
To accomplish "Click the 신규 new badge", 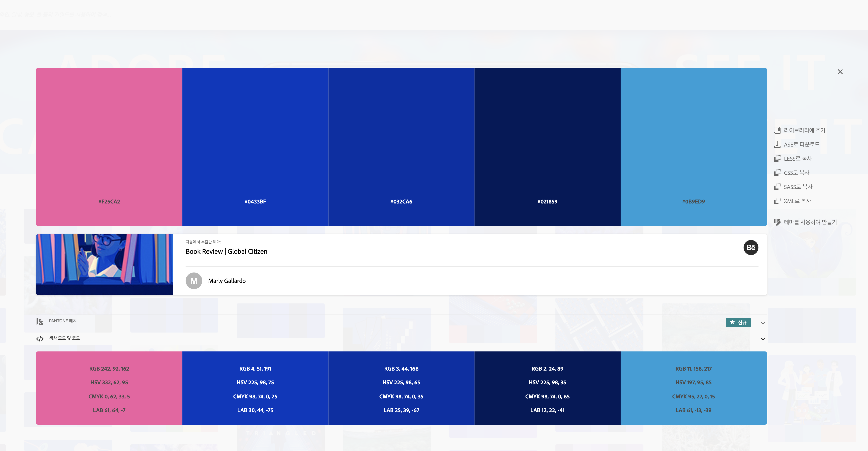I will coord(738,323).
